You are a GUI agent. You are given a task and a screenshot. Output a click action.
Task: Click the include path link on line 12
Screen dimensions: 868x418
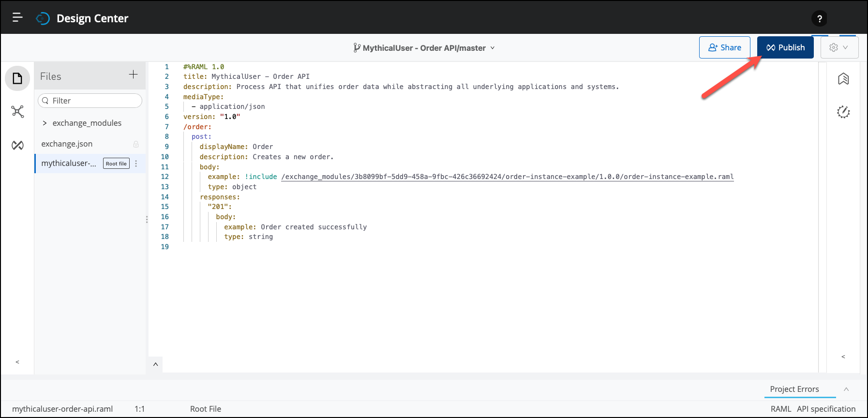pos(508,177)
